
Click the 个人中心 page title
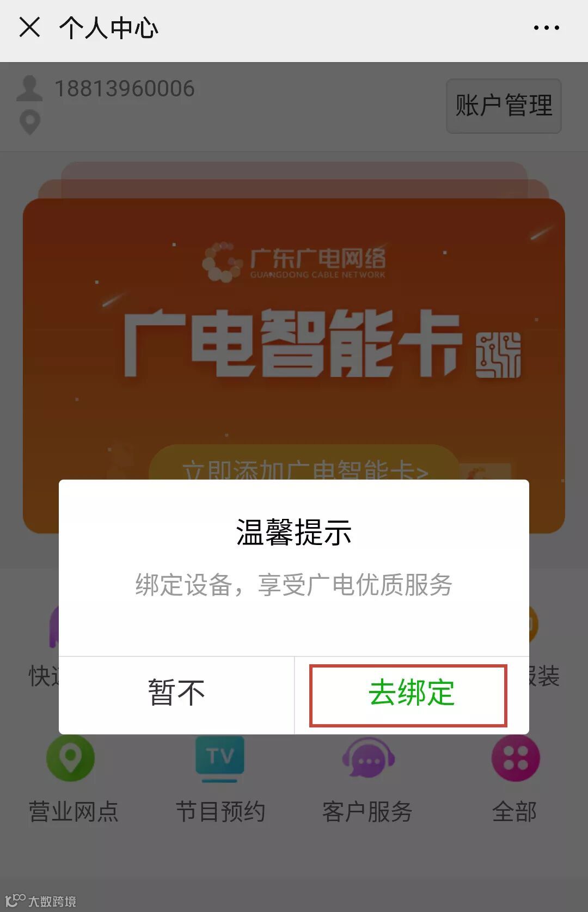pos(109,28)
